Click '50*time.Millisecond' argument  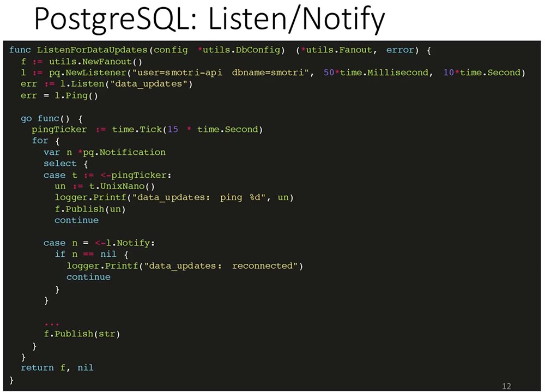click(376, 73)
